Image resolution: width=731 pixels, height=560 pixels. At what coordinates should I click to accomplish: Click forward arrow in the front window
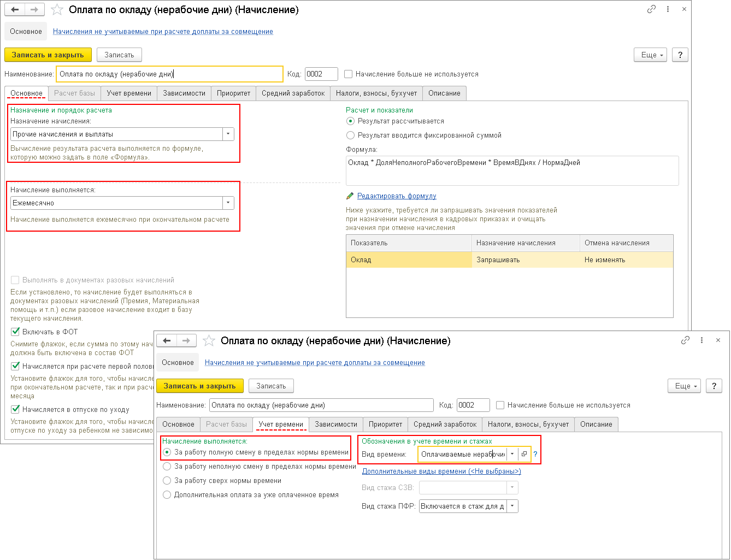186,341
